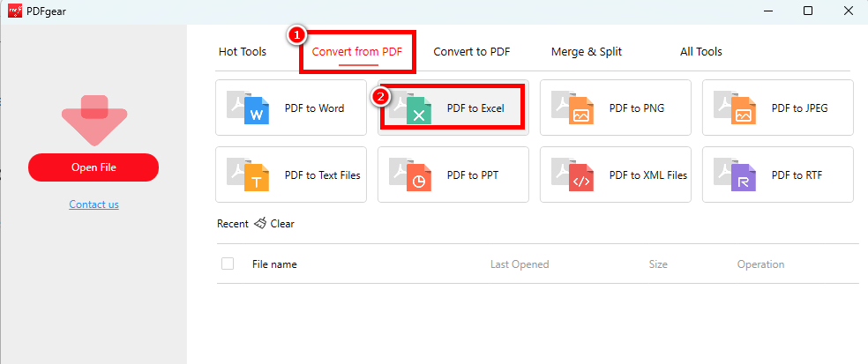This screenshot has height=364, width=868.
Task: Click the Operation column header
Action: click(x=760, y=264)
